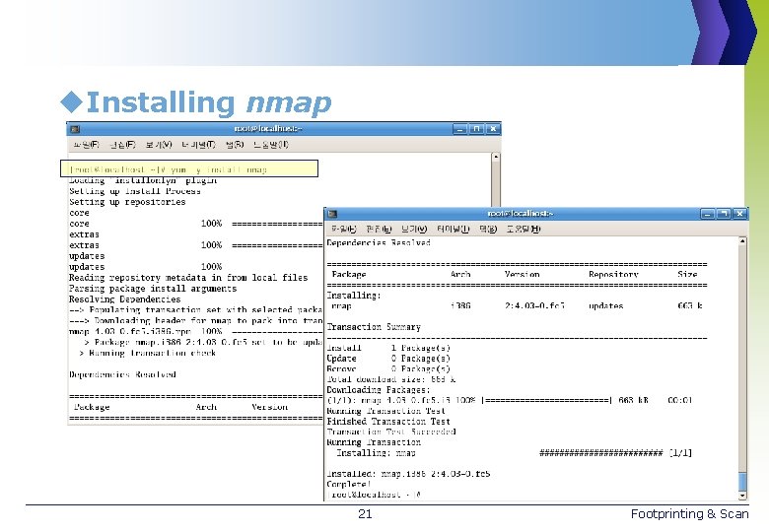This screenshot has height=532, width=769.
Task: Click the 'yum -y install nmap' command line
Action: pos(168,170)
